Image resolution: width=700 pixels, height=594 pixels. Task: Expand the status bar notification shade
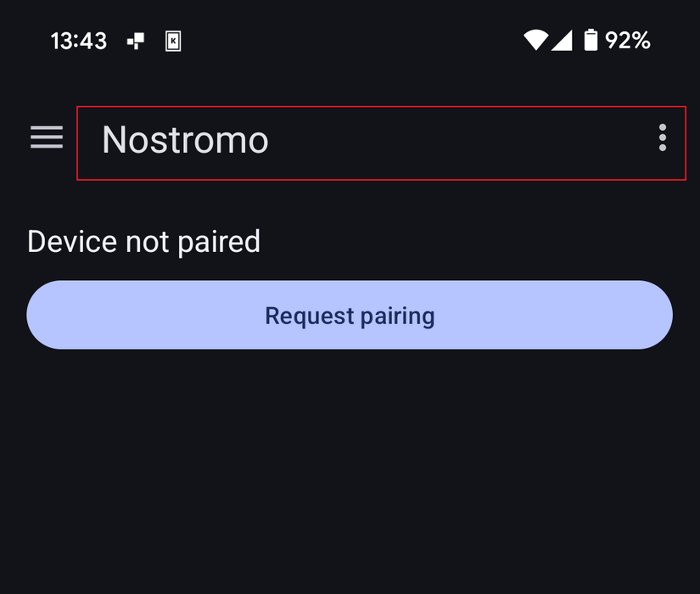pos(350,39)
